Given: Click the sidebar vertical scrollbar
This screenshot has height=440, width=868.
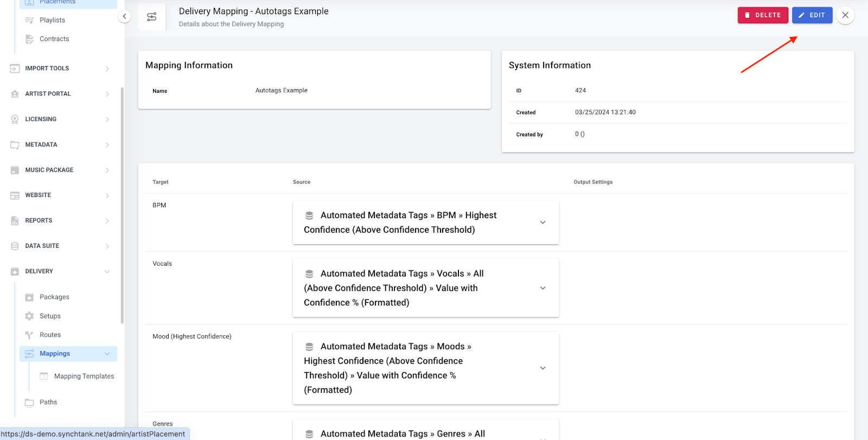Looking at the screenshot, I should pos(122,206).
